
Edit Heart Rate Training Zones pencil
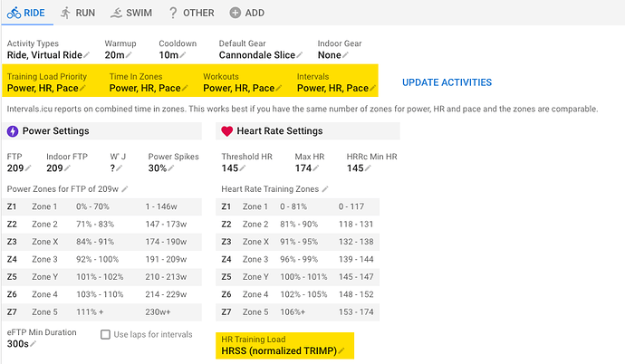(325, 189)
